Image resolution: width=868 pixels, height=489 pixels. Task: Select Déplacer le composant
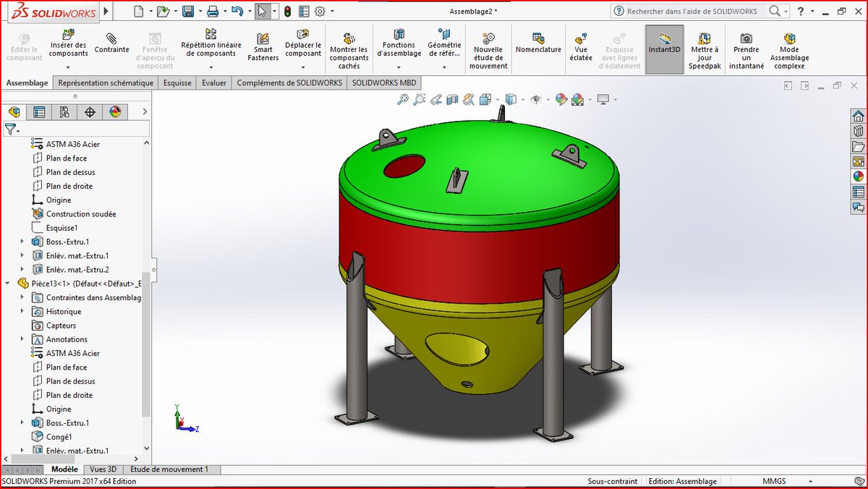coord(303,44)
